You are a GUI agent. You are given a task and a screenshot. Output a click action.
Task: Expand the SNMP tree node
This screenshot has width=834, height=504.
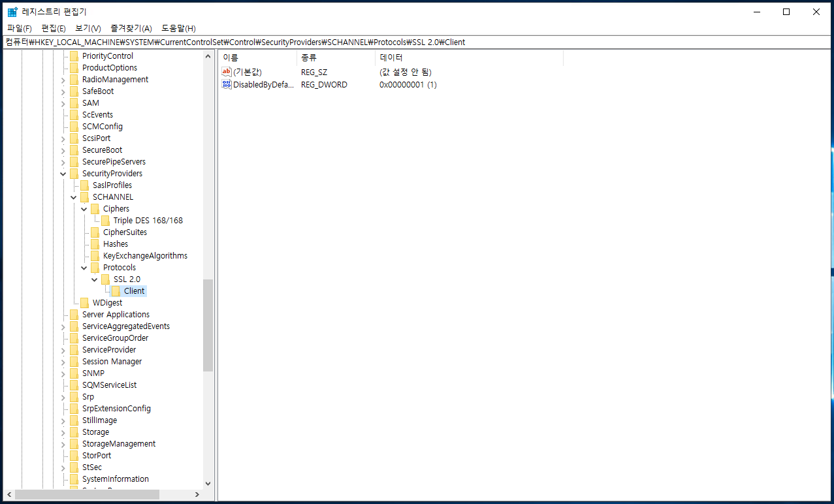click(x=63, y=373)
